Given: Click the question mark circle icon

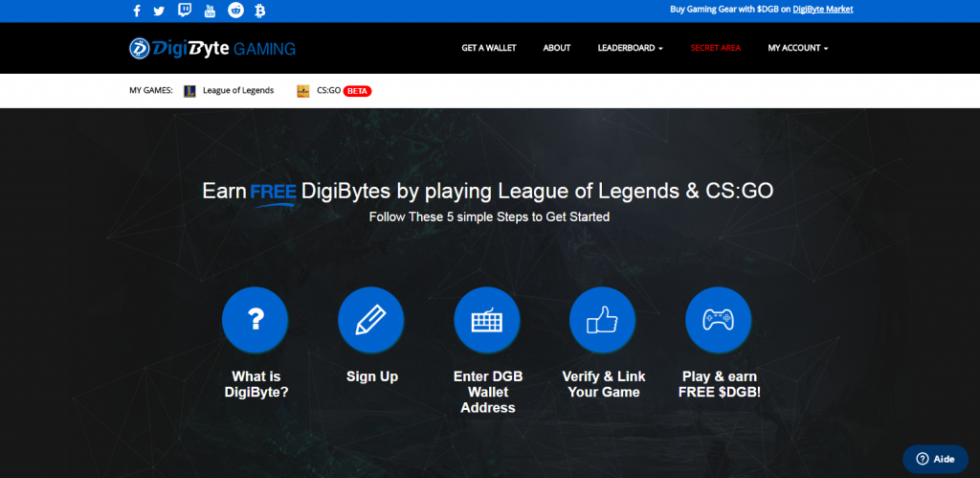Looking at the screenshot, I should [255, 320].
